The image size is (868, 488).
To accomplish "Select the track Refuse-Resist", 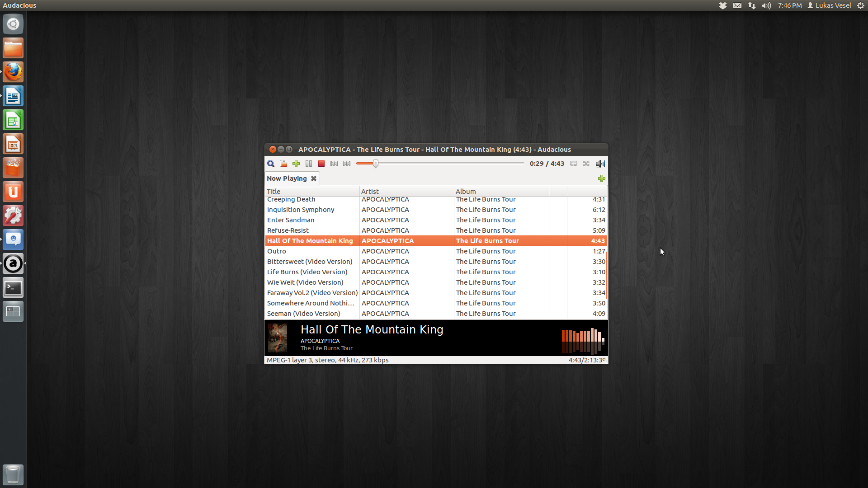I will click(x=435, y=230).
